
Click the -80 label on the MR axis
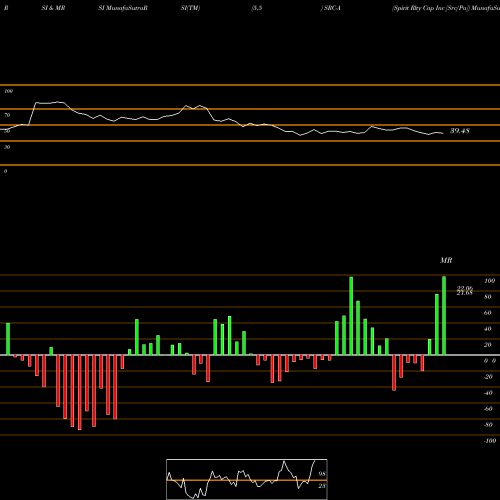coord(488,425)
